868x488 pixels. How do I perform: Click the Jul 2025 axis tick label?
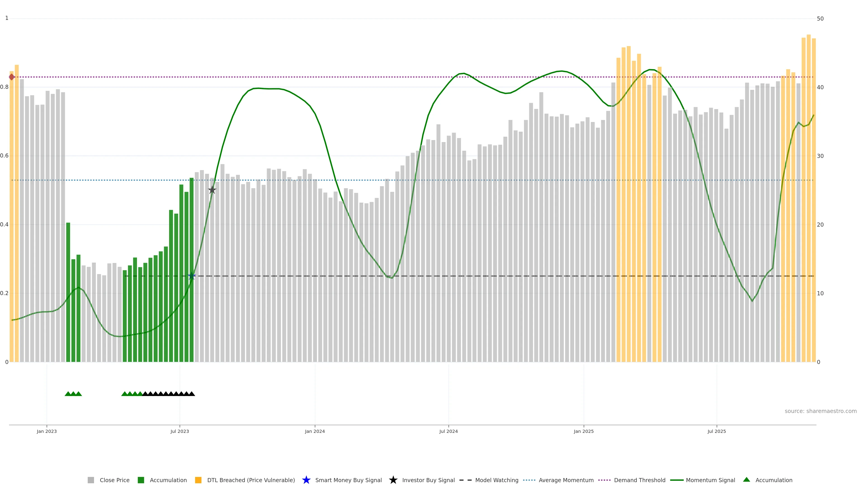point(717,431)
